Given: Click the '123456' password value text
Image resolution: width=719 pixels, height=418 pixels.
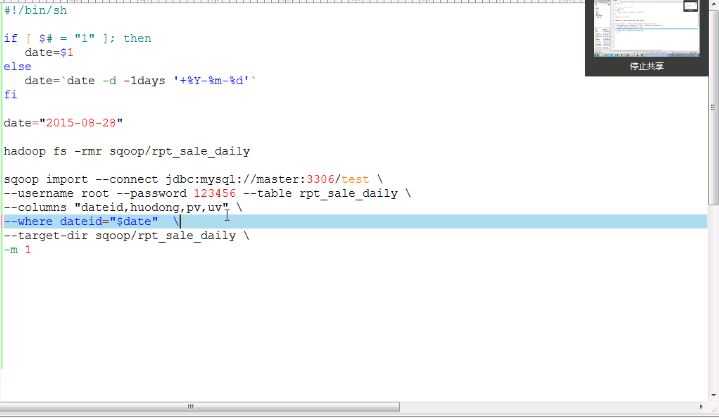Looking at the screenshot, I should [215, 193].
